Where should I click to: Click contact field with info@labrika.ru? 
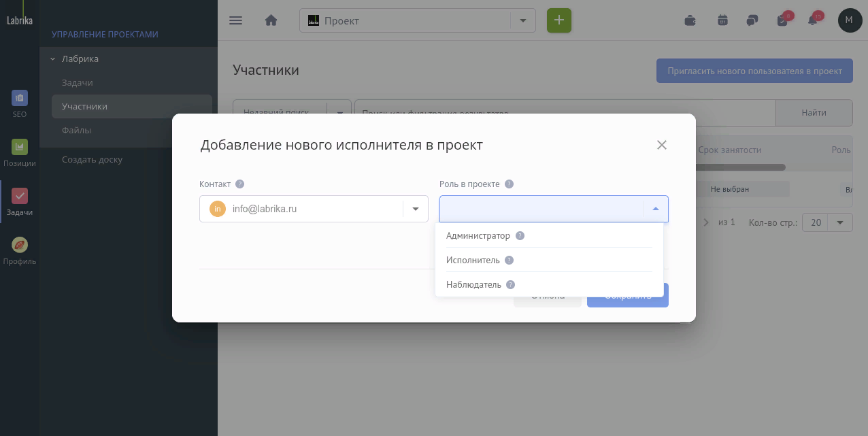(314, 209)
